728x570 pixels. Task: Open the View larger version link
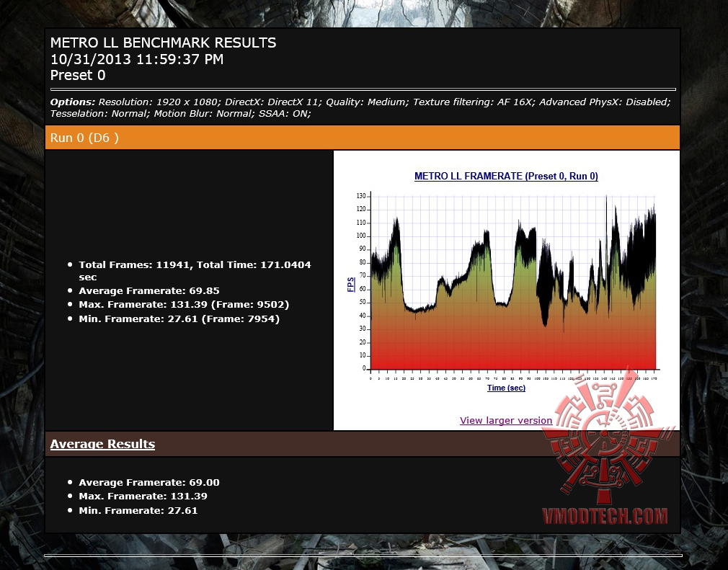(x=505, y=421)
